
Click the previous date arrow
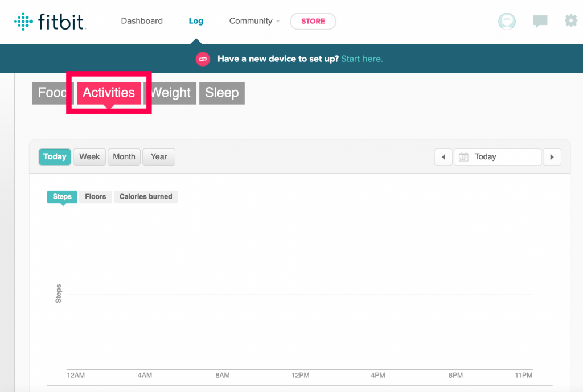tap(444, 157)
